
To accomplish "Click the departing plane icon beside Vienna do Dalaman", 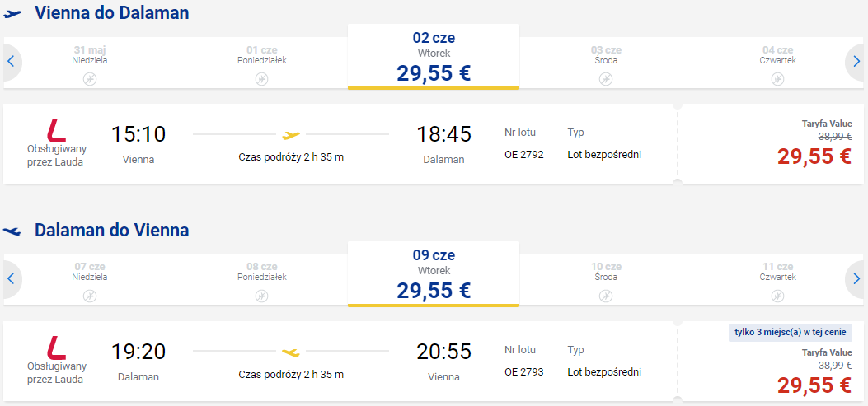I will coord(12,14).
